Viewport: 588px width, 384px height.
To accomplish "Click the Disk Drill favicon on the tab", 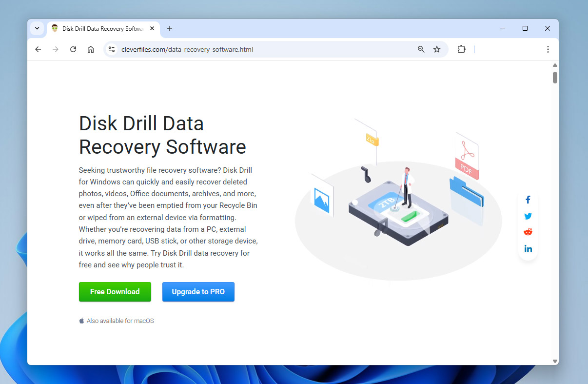I will [x=55, y=28].
